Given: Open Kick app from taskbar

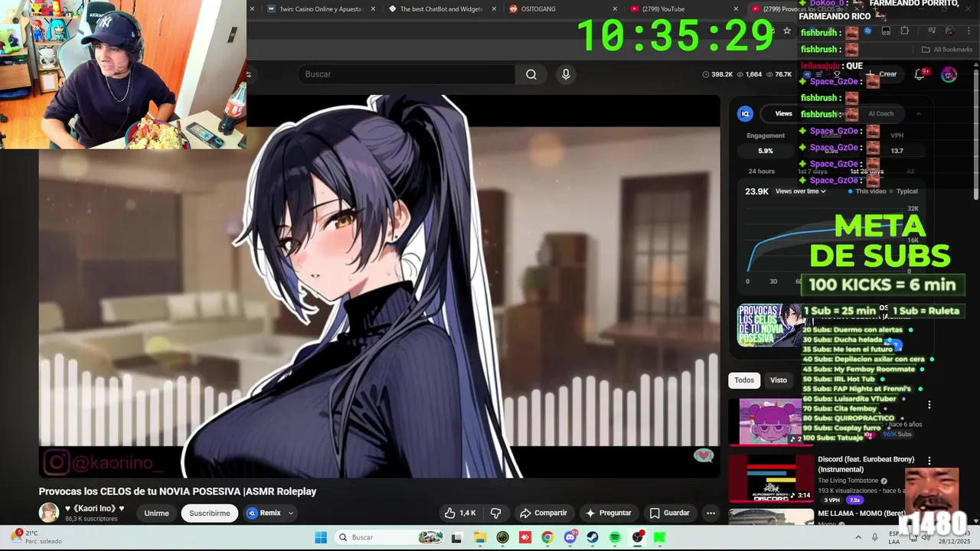Looking at the screenshot, I should tap(660, 537).
